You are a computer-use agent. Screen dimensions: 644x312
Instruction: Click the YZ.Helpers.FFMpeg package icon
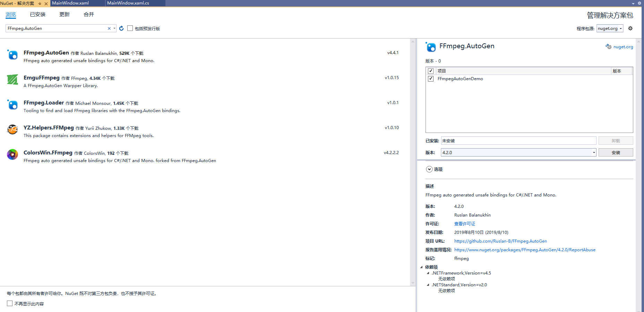pyautogui.click(x=12, y=129)
